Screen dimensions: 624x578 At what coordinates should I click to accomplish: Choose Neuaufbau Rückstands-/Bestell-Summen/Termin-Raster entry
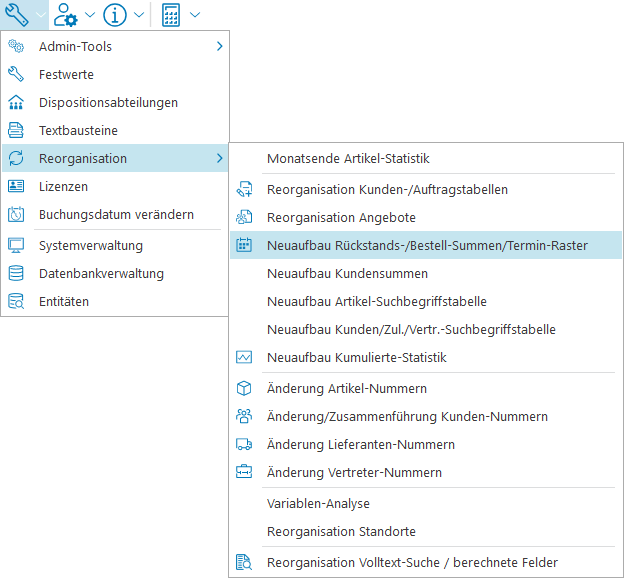click(427, 245)
